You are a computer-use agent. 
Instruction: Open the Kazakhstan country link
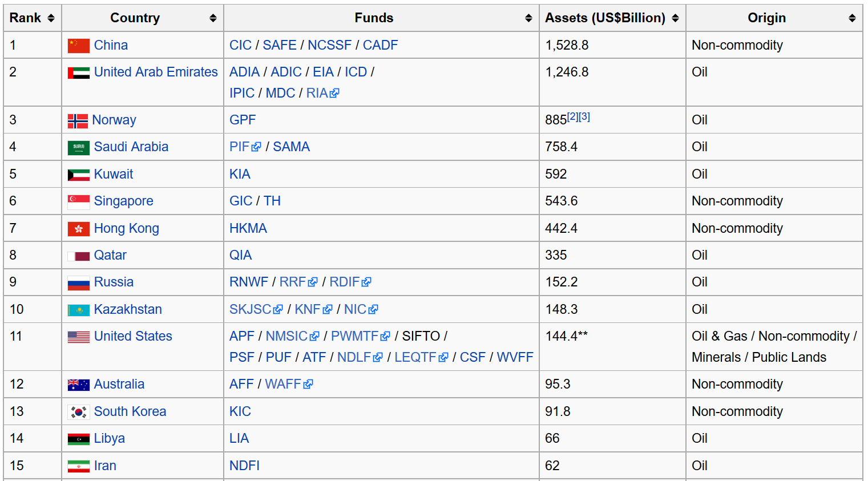coord(128,309)
